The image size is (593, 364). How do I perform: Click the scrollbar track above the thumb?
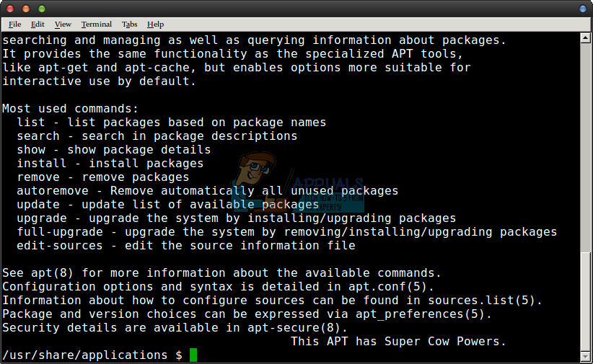click(x=587, y=144)
